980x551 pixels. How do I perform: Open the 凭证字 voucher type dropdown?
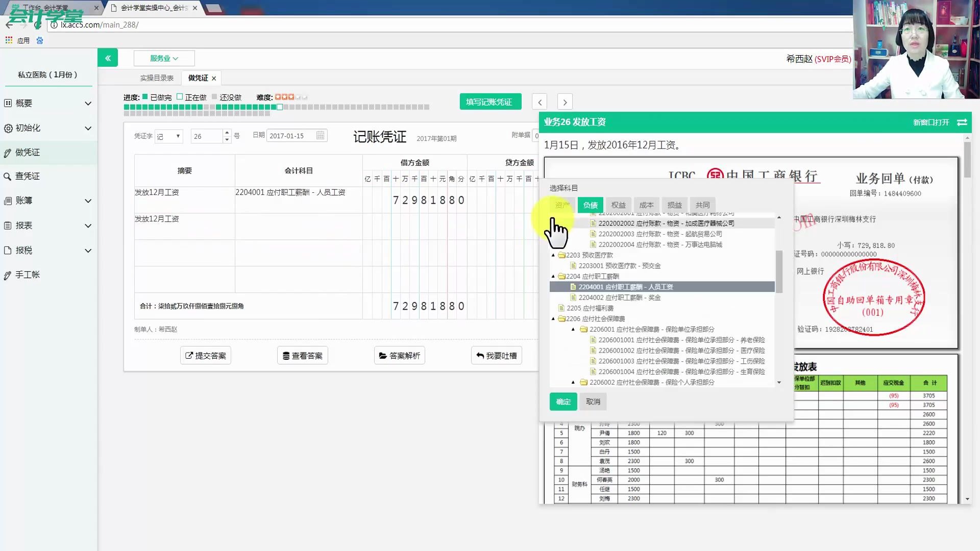169,136
